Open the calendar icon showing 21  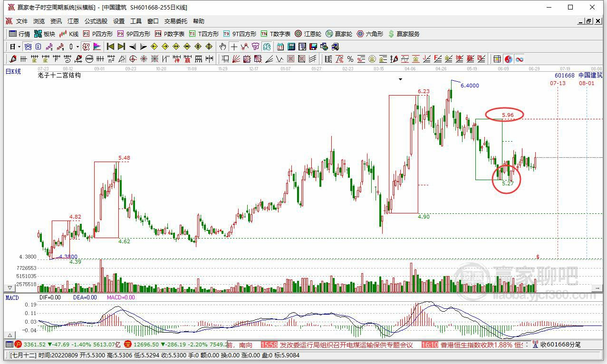(x=280, y=47)
